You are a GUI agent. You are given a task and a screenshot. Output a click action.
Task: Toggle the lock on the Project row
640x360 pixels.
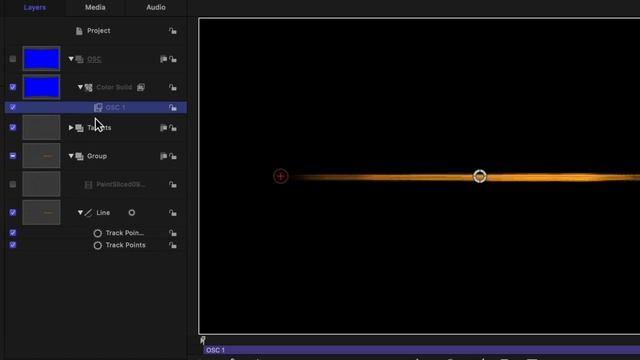(x=173, y=31)
